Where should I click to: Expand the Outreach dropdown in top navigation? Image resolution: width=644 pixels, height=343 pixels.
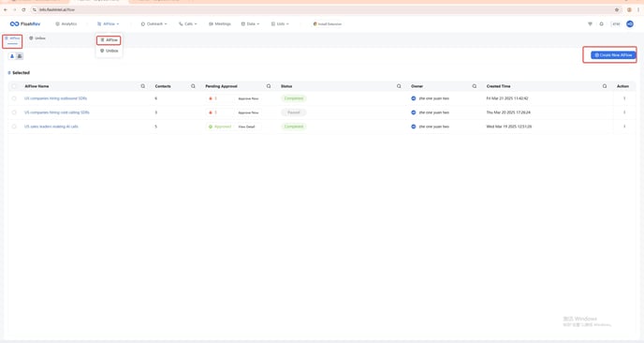point(154,23)
